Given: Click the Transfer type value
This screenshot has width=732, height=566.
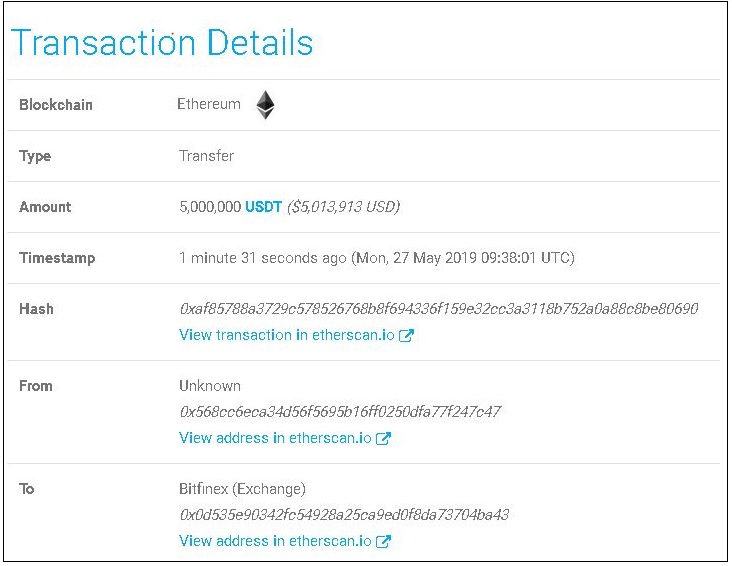Looking at the screenshot, I should [x=206, y=156].
